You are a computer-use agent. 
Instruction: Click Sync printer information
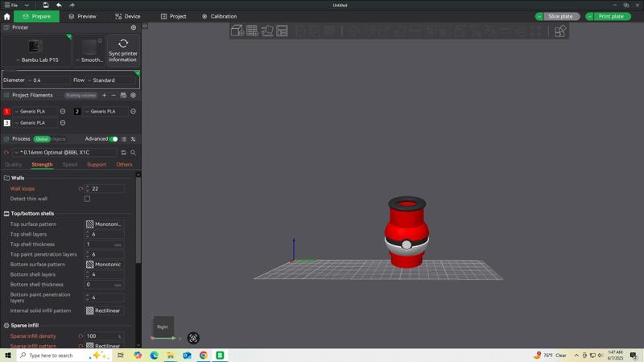point(123,50)
